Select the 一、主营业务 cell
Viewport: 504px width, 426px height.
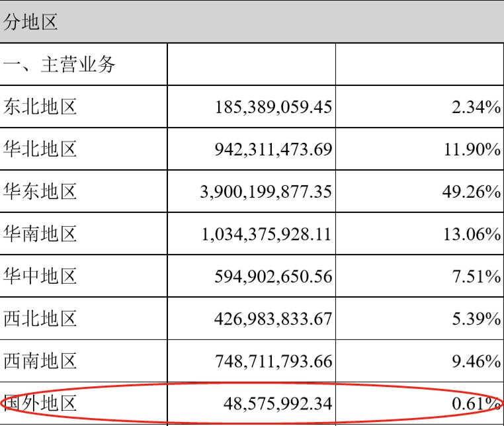click(60, 65)
